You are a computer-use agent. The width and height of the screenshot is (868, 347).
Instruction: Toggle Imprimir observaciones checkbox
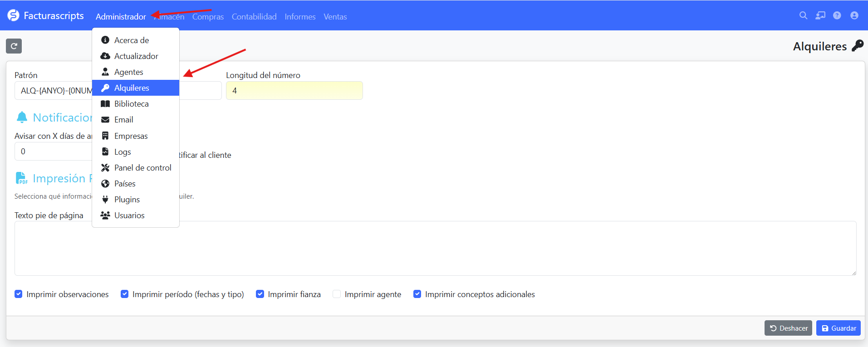[19, 294]
